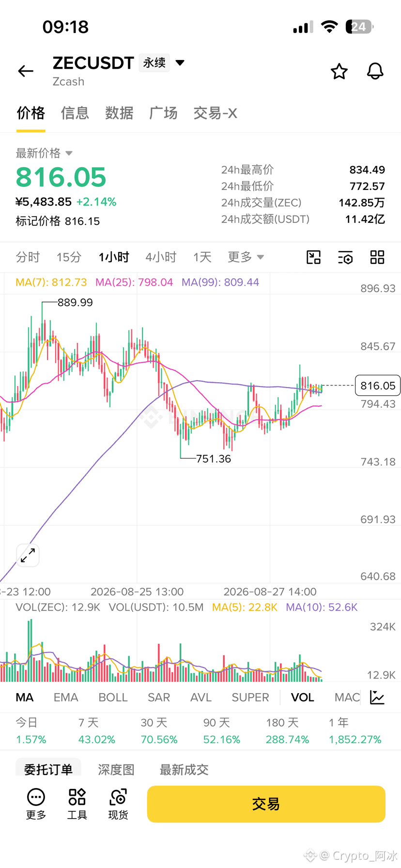Switch to the 交易-X tab
401x868 pixels.
pyautogui.click(x=215, y=113)
